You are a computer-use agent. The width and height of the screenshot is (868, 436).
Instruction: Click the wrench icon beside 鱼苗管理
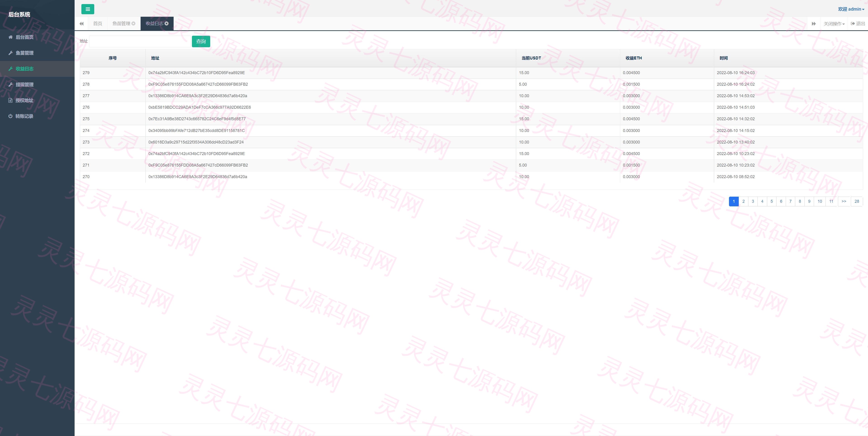pos(10,53)
